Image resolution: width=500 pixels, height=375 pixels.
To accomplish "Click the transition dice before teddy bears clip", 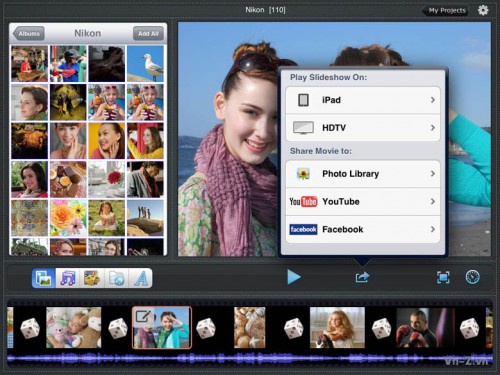I will pos(30,328).
